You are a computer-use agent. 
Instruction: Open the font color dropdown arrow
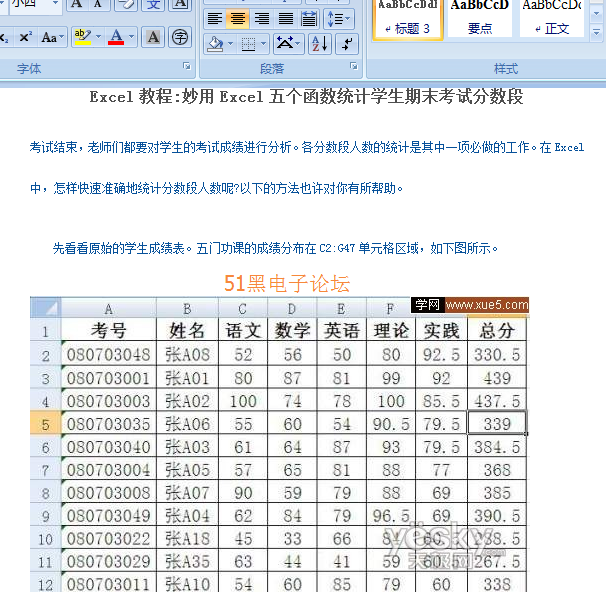131,37
